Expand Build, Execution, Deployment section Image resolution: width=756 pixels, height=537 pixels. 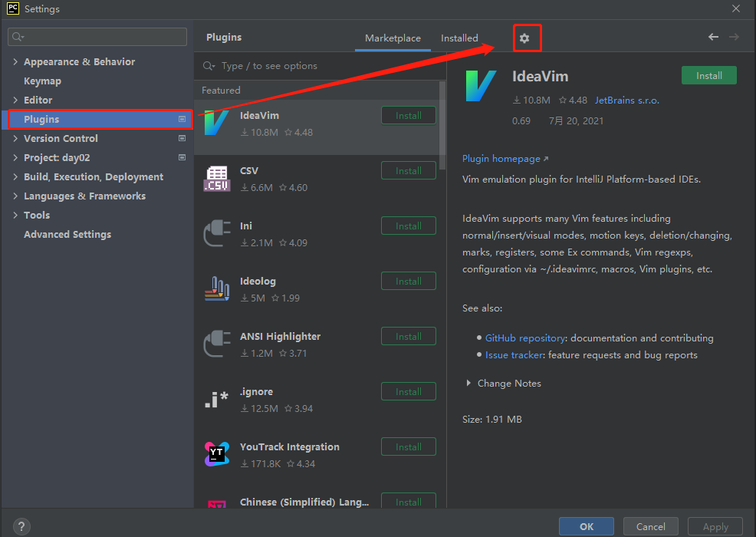tap(15, 176)
